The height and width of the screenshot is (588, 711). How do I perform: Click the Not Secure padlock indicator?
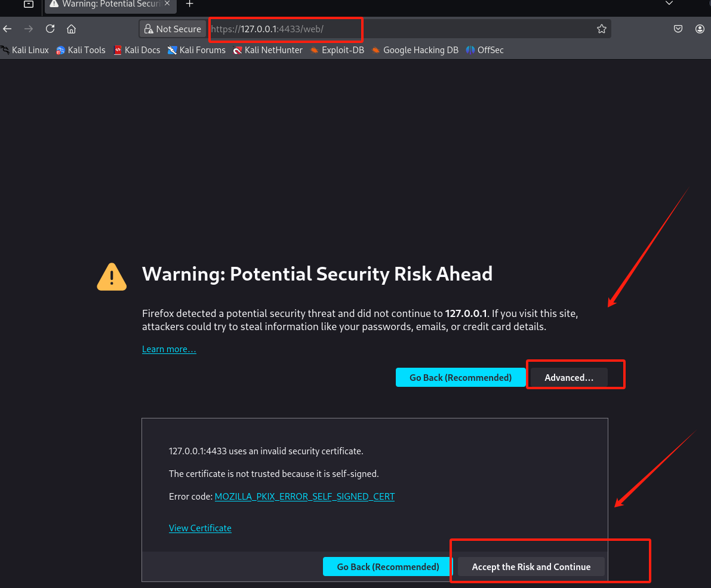click(x=173, y=29)
